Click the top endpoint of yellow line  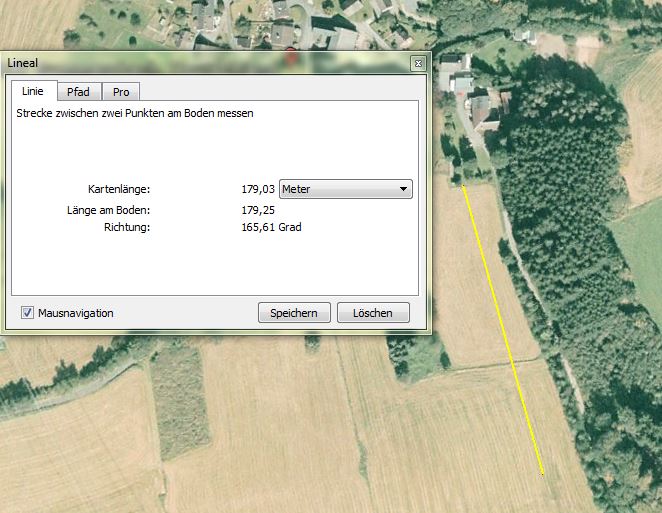pos(463,185)
